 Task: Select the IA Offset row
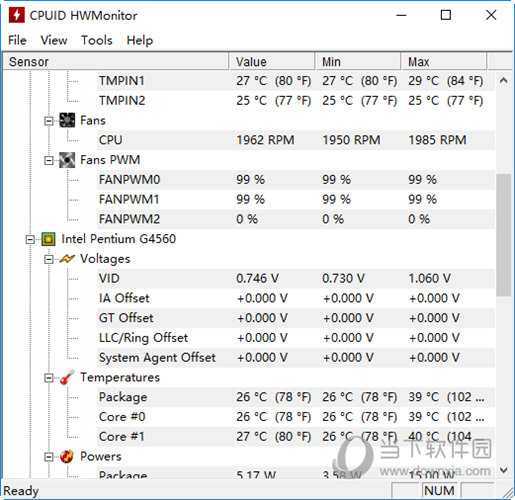pos(296,298)
